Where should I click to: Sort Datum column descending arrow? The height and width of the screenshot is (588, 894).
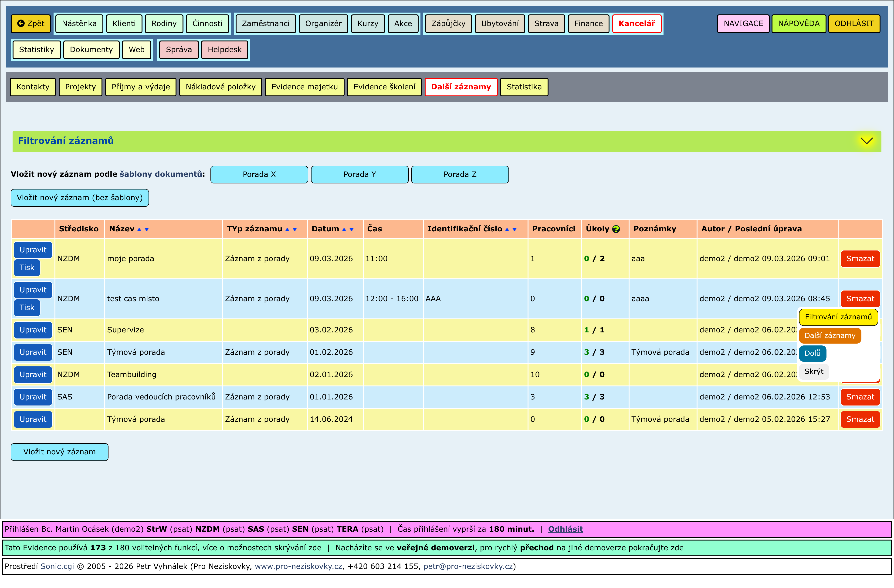tap(351, 230)
